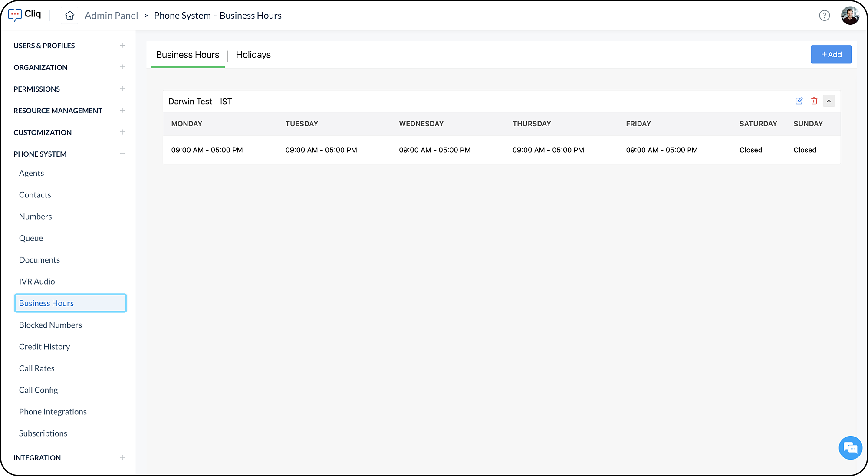Open the chat support bubble icon
Viewport: 868px width, 476px height.
pos(850,447)
